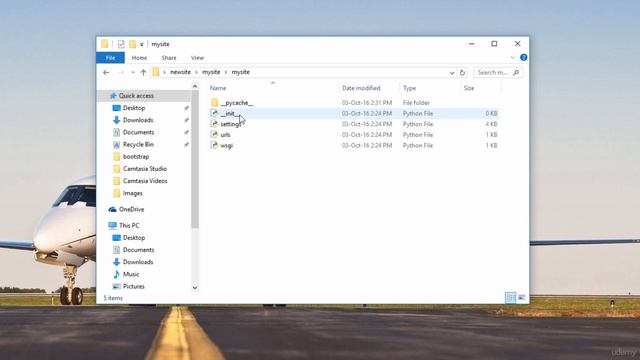Open recent locations dropdown arrow
The height and width of the screenshot is (360, 640).
pyautogui.click(x=133, y=72)
